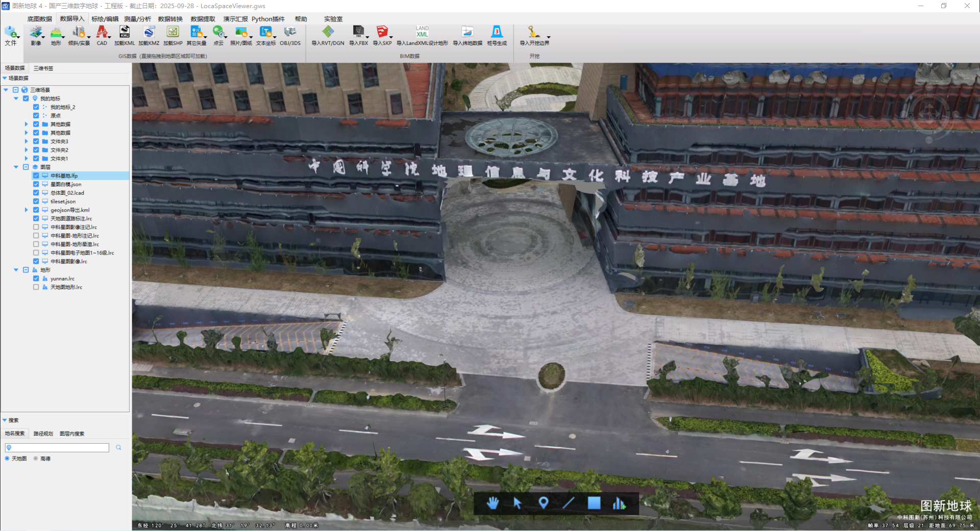The image size is (980, 531).
Task: Enable the 天地图地形.lrc terrain checkbox
Action: [36, 287]
